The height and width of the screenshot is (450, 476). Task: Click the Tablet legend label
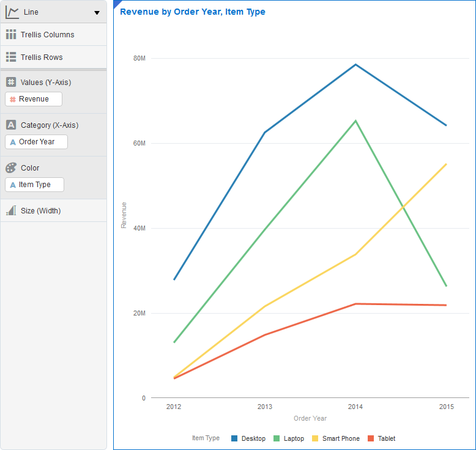click(387, 438)
